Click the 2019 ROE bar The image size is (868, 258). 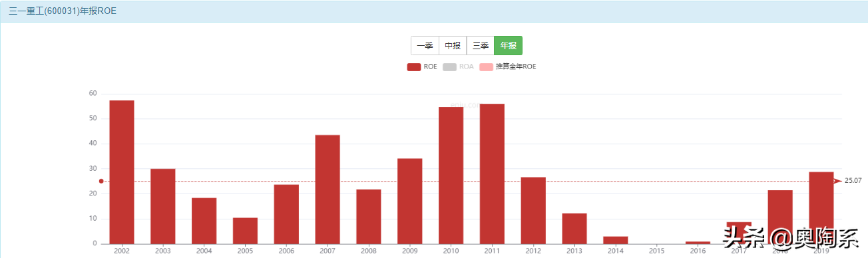821,208
